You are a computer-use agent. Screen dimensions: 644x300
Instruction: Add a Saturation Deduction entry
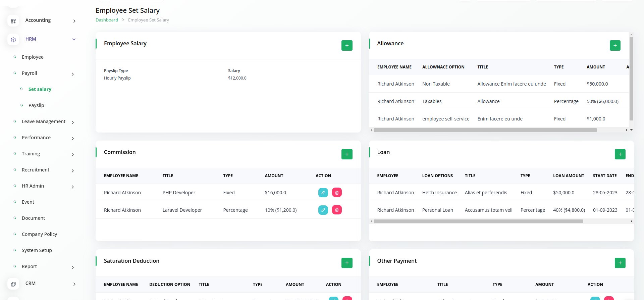(347, 263)
